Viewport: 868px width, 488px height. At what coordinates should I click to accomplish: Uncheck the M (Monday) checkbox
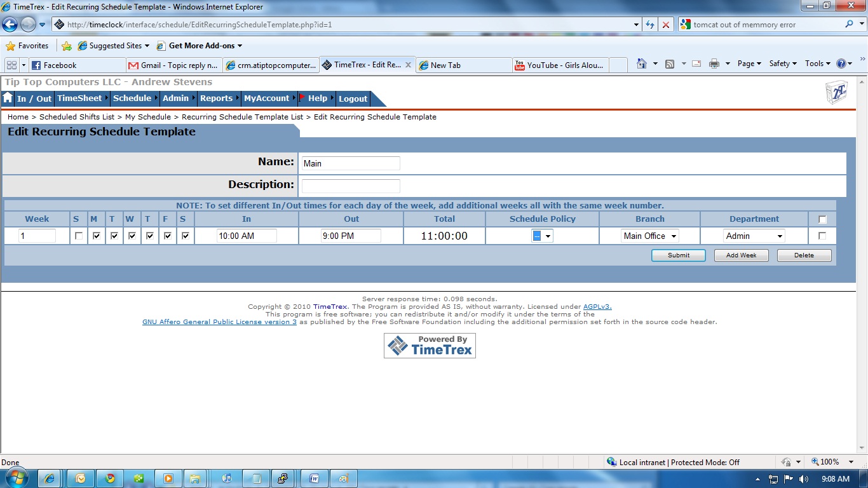tap(97, 236)
